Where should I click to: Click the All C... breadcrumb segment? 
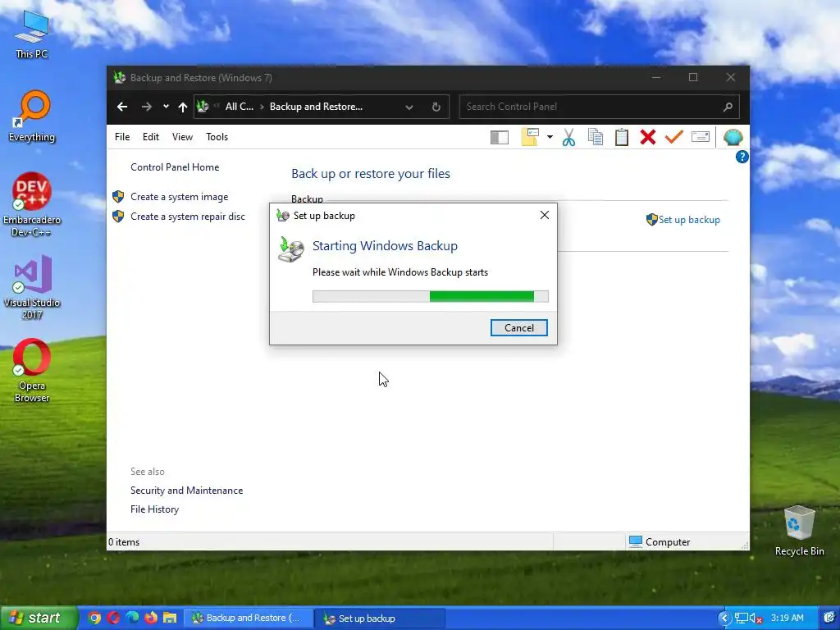tap(239, 107)
